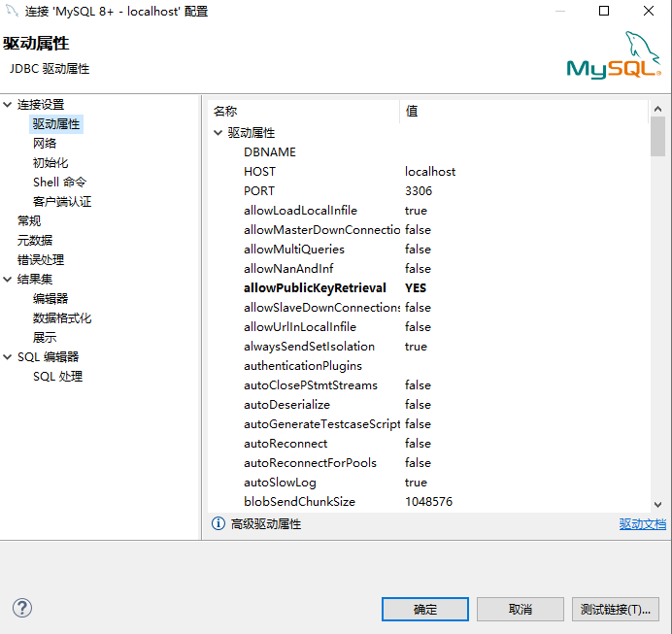Collapse the 连接设置 tree node
The image size is (672, 634).
(x=8, y=105)
